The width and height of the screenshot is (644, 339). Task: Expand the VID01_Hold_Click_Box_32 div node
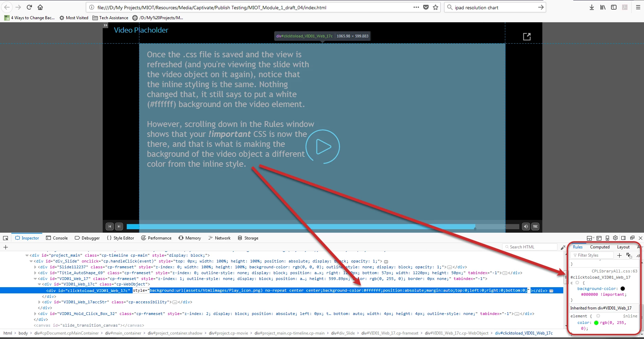pos(35,314)
